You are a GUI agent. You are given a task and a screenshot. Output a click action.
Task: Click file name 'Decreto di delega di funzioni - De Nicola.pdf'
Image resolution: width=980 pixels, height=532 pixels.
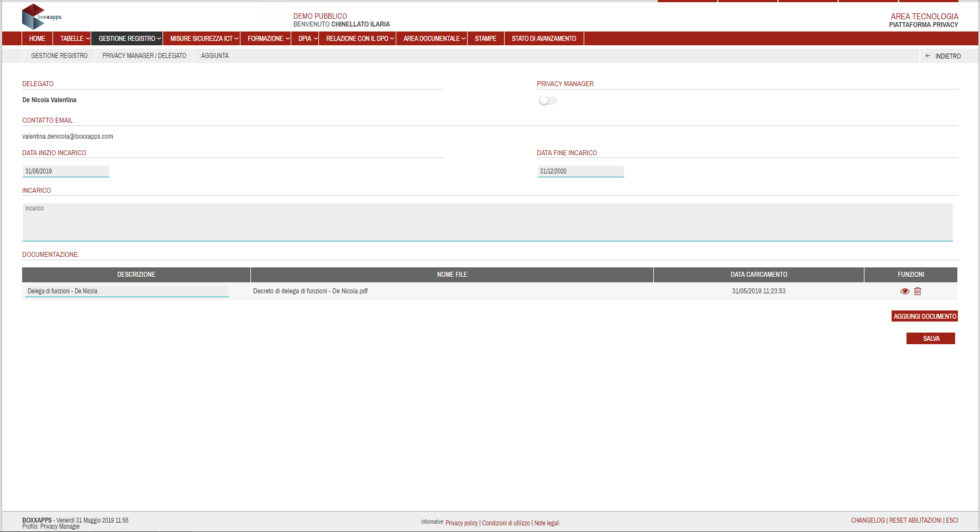click(x=310, y=291)
